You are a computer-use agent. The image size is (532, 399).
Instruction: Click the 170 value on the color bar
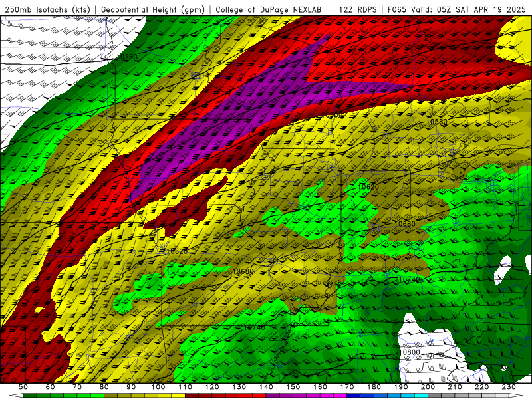pos(347,387)
